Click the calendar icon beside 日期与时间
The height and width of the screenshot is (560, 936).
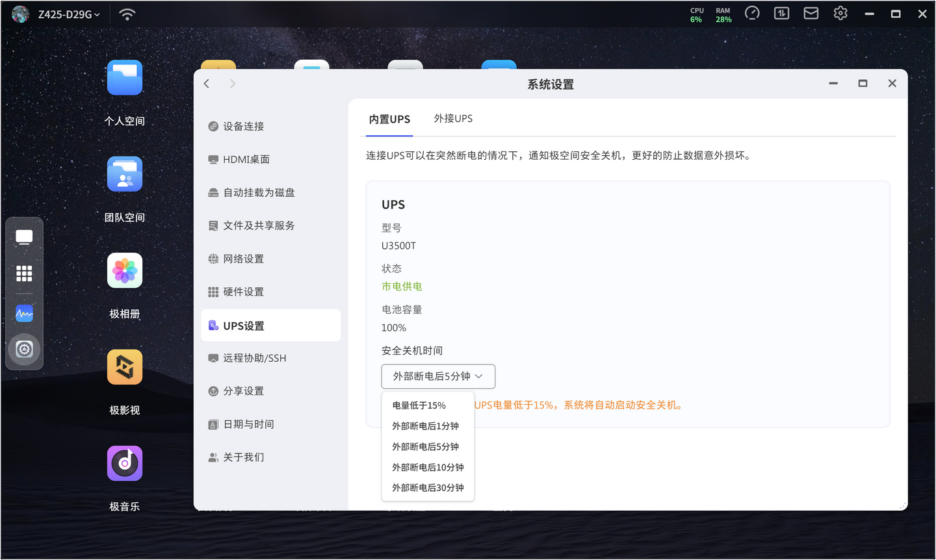(213, 424)
